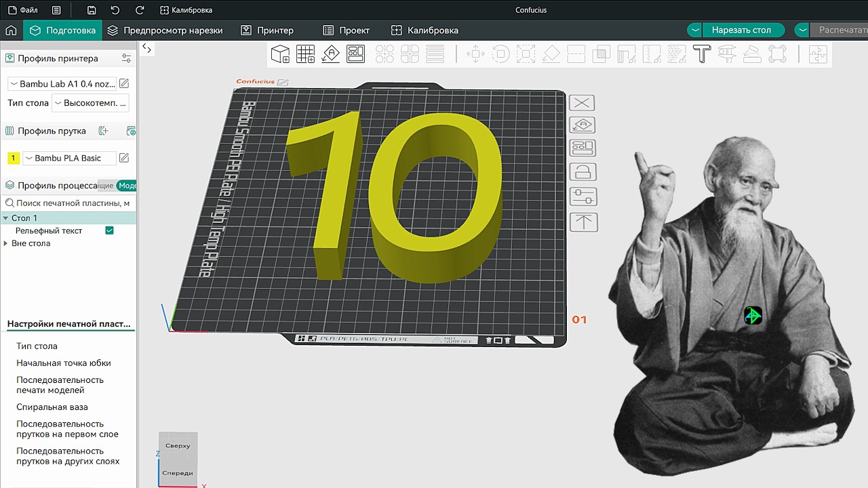Select the Color painting tool
The image size is (868, 488).
[676, 54]
